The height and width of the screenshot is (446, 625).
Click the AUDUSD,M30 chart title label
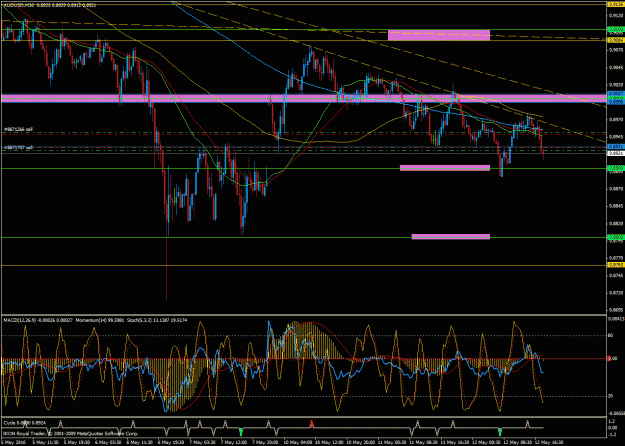tap(18, 6)
